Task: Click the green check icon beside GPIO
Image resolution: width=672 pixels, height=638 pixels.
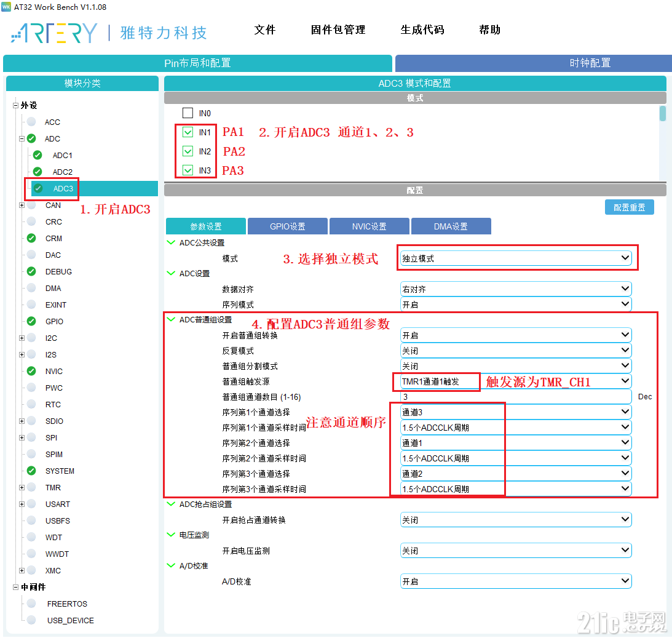Action: coord(31,321)
